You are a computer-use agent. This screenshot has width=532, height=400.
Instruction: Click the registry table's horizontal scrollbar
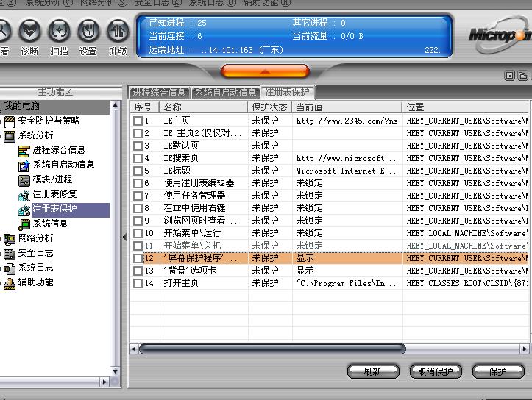pos(272,349)
